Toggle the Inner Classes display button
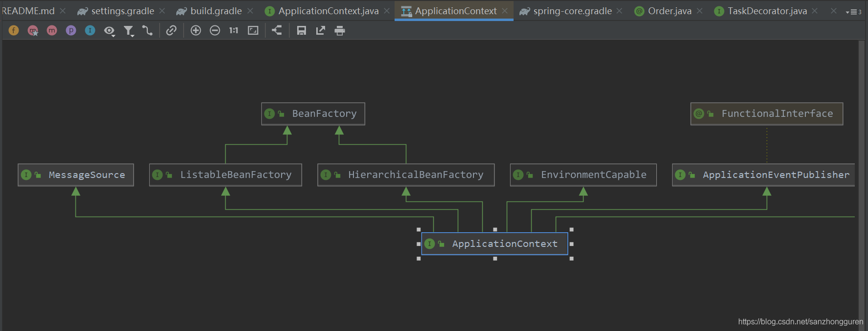Image resolution: width=868 pixels, height=331 pixels. pos(90,31)
